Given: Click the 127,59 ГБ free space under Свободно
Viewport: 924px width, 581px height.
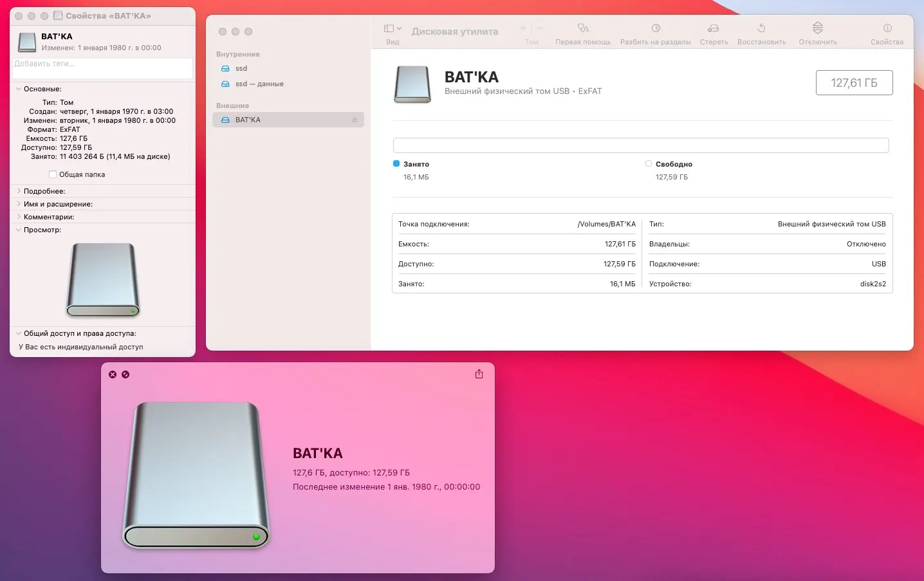Looking at the screenshot, I should [672, 177].
